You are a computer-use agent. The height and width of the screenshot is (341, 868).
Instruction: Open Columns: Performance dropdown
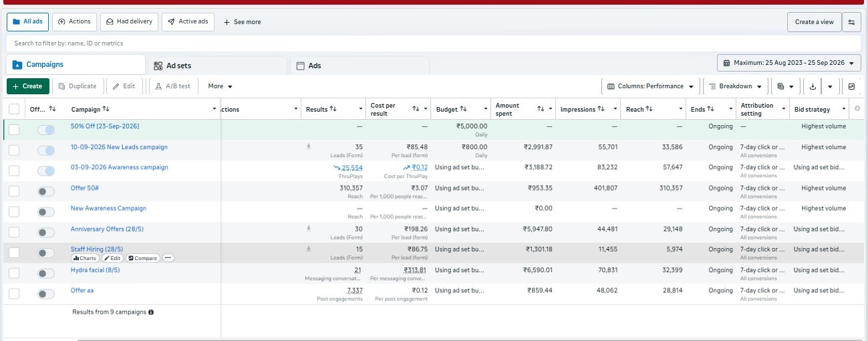[x=651, y=86]
